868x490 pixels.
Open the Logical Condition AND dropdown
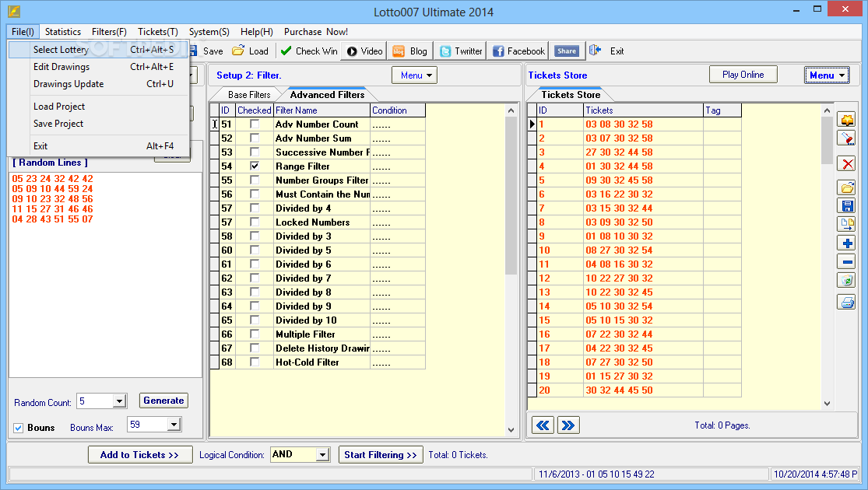(x=323, y=454)
